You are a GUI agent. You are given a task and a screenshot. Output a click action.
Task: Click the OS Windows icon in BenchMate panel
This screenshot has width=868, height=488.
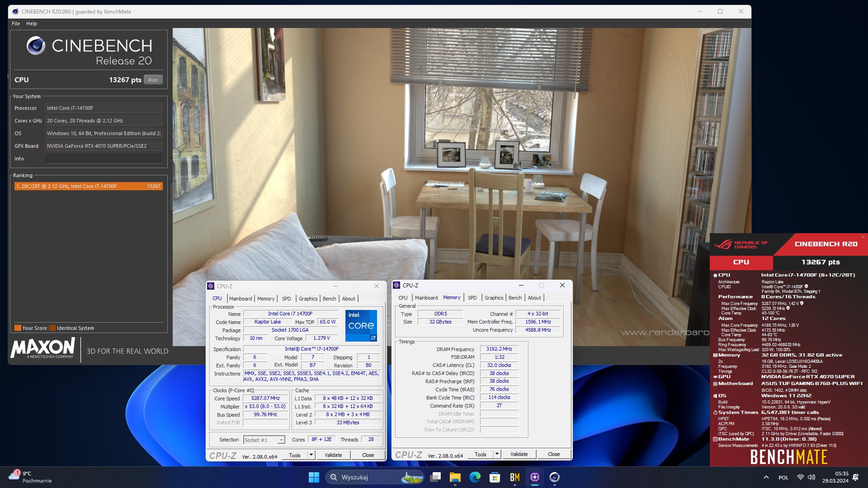715,396
